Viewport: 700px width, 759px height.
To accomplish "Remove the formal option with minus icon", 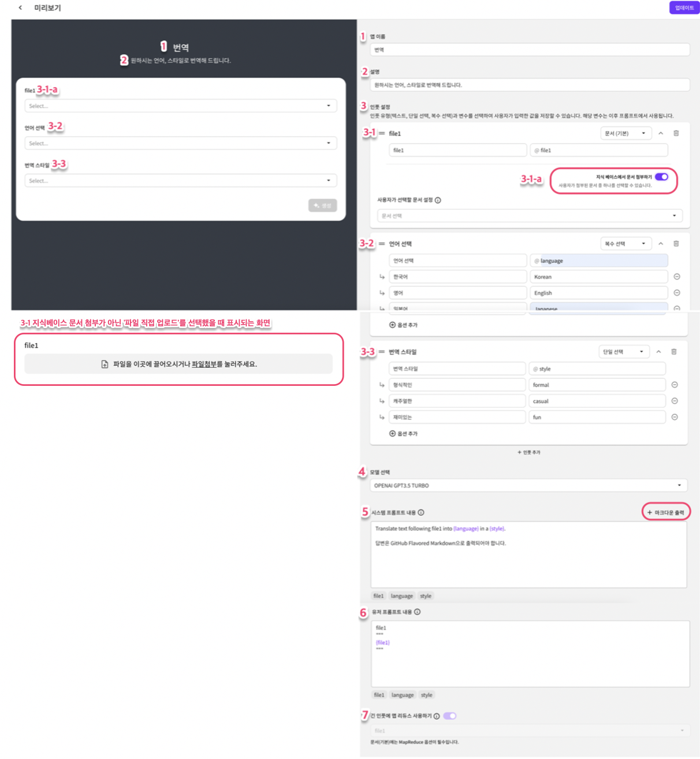I will [x=675, y=385].
